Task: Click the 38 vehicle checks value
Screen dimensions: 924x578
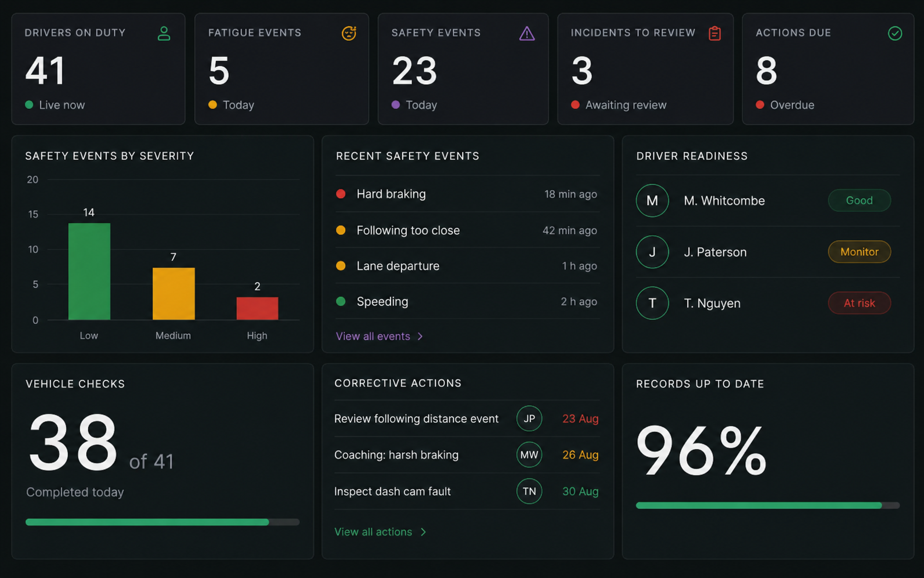Action: 73,442
